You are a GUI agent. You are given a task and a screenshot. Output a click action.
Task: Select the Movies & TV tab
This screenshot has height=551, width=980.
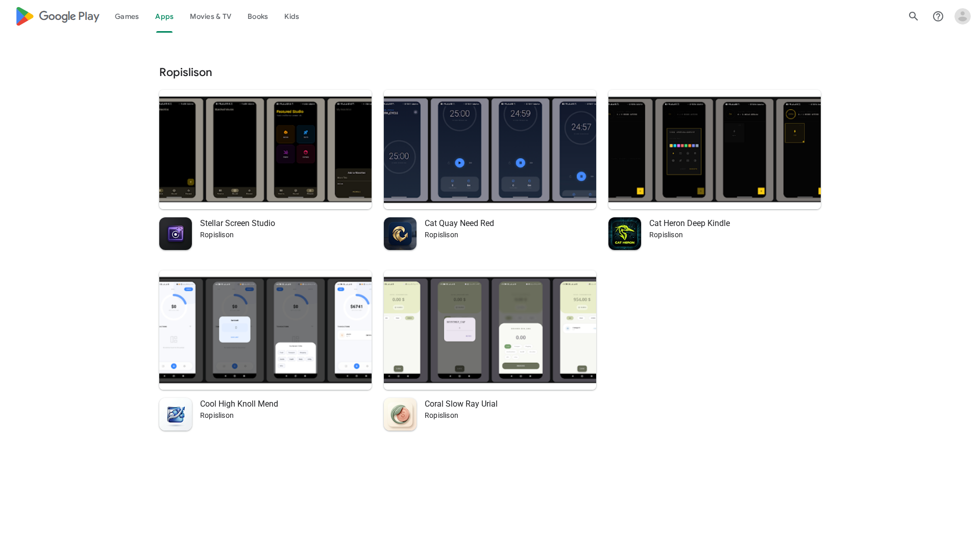210,16
